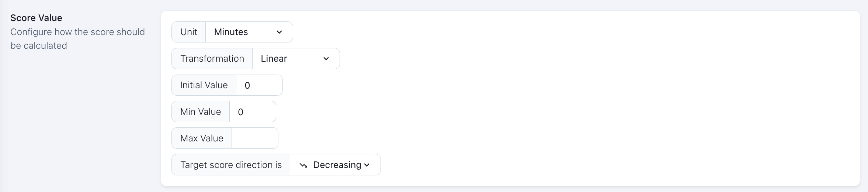Click the decreasing trend arrow icon
This screenshot has width=868, height=192.
tap(303, 165)
